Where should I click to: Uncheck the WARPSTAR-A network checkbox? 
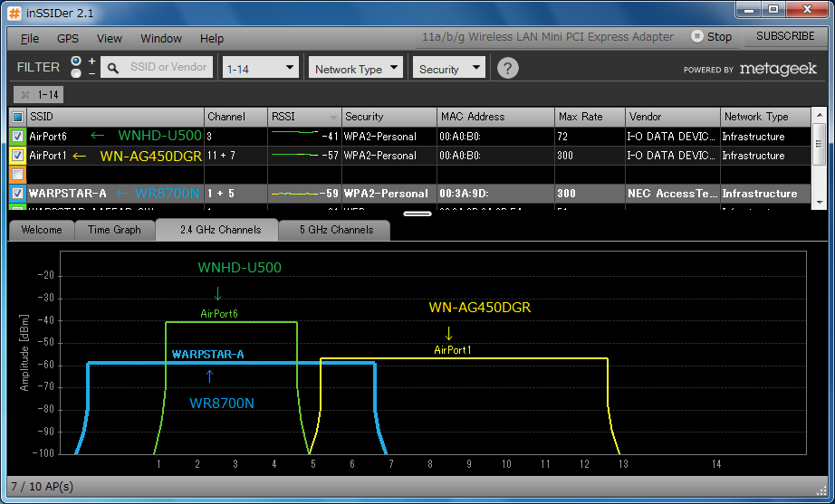point(17,194)
